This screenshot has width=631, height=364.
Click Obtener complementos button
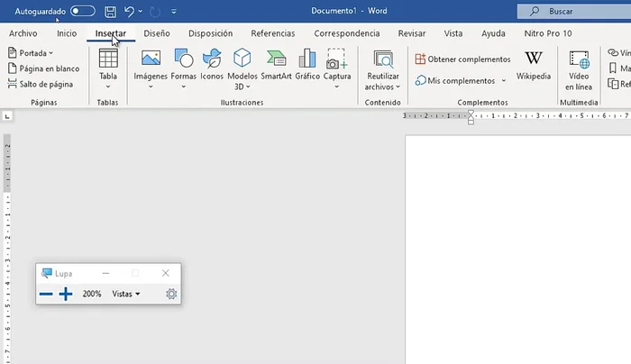coord(462,59)
